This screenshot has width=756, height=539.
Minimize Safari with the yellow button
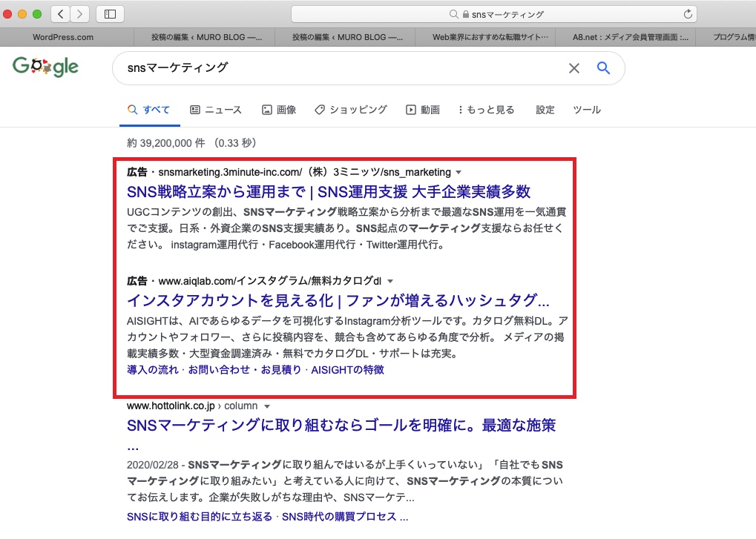22,14
